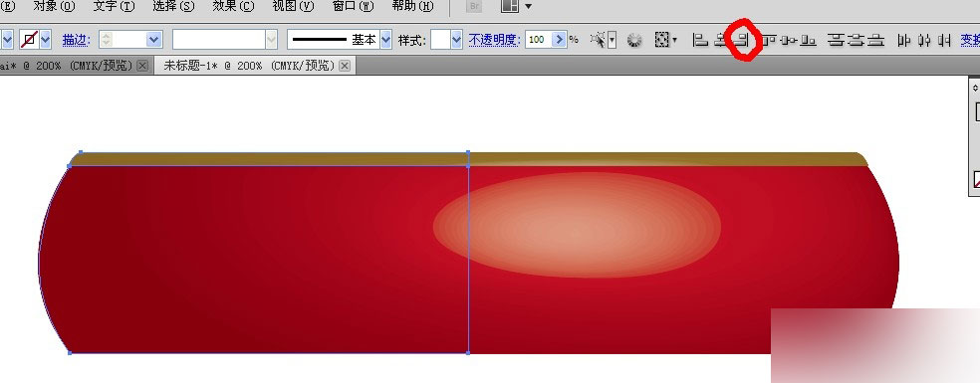Click vertical distribute top icon

click(837, 40)
